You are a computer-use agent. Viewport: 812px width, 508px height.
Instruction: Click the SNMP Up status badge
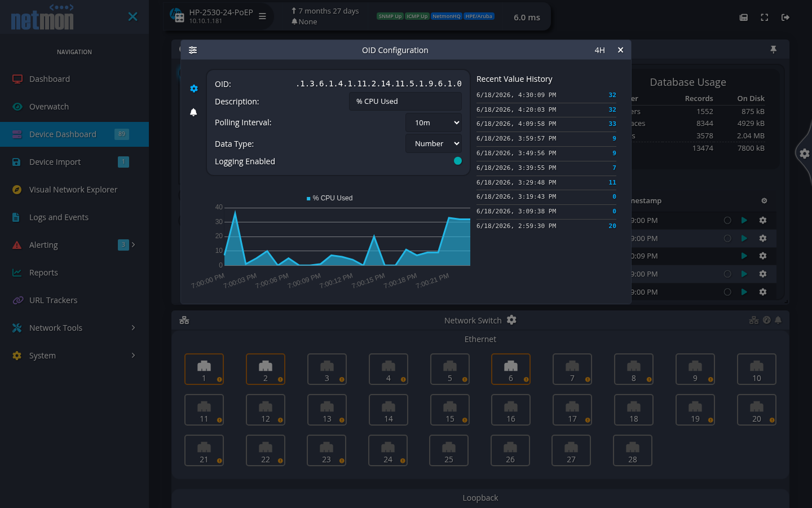[390, 16]
